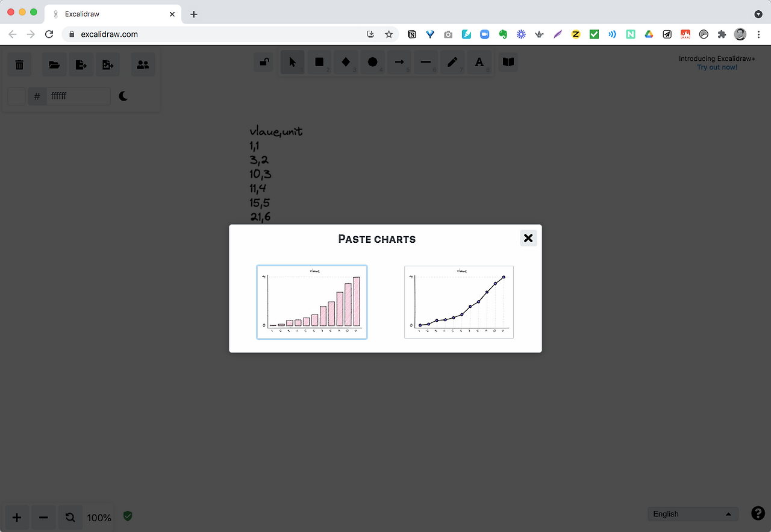Open a new browser tab
This screenshot has height=532, width=771.
[x=193, y=14]
